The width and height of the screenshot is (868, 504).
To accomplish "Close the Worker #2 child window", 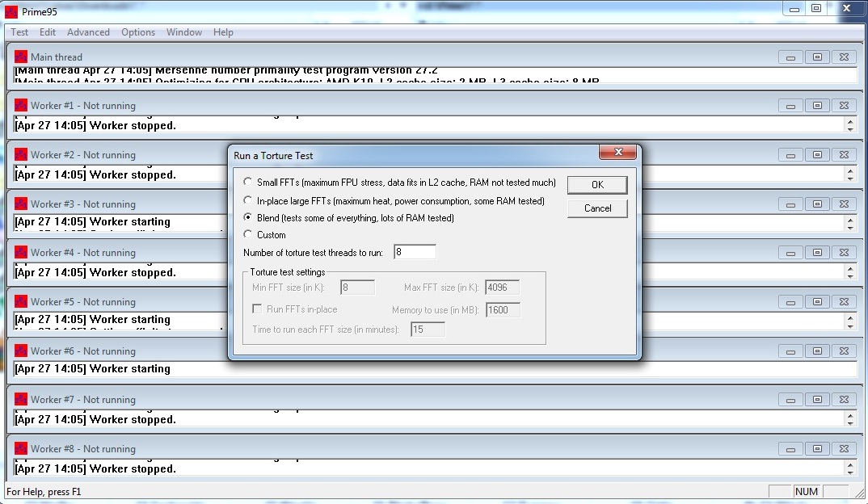I will click(844, 155).
